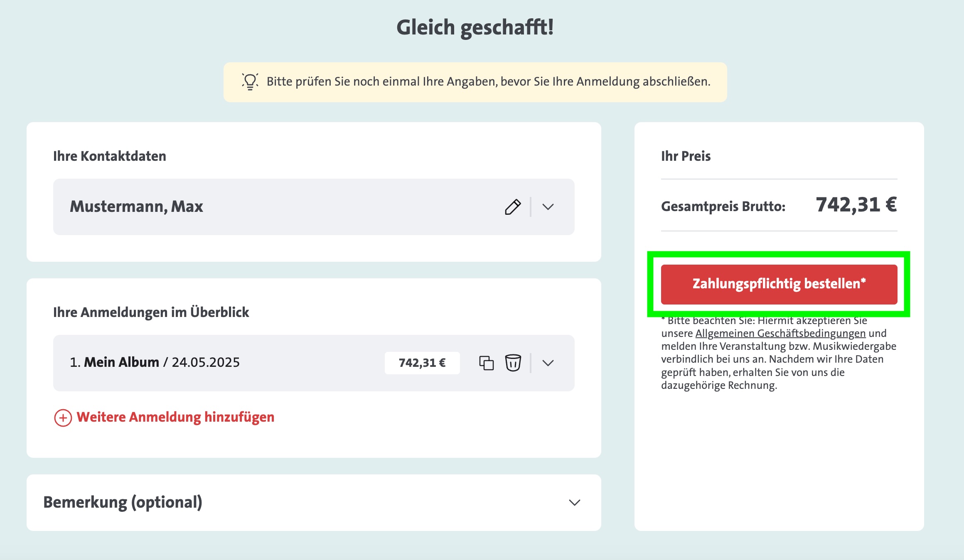The image size is (964, 560).
Task: Click Ihre Anmeldungen im Überblick heading
Action: [x=151, y=312]
